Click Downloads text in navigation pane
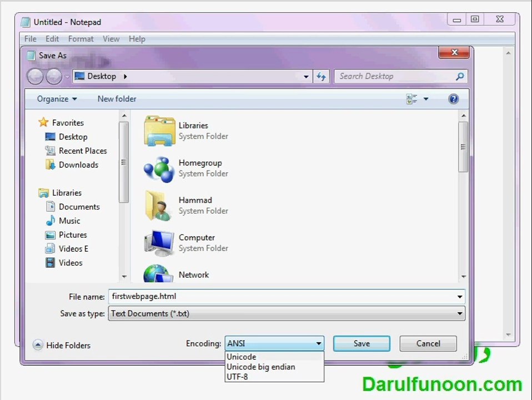This screenshot has width=532, height=400. (79, 164)
